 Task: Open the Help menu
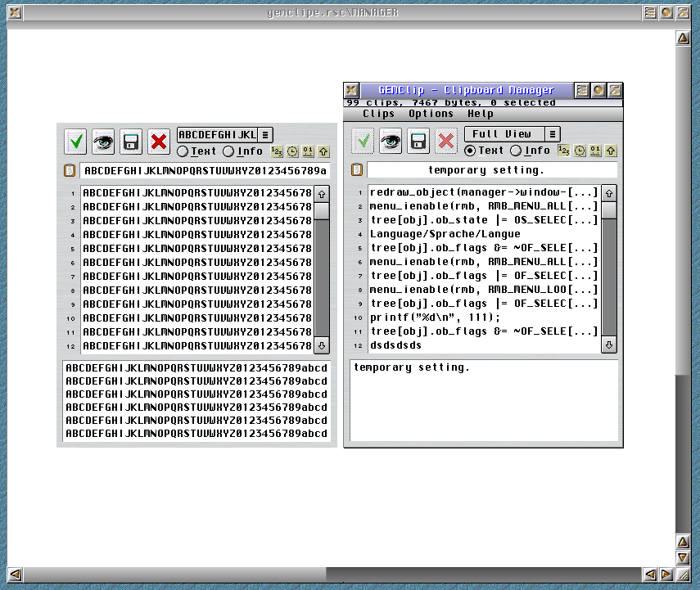pyautogui.click(x=481, y=115)
